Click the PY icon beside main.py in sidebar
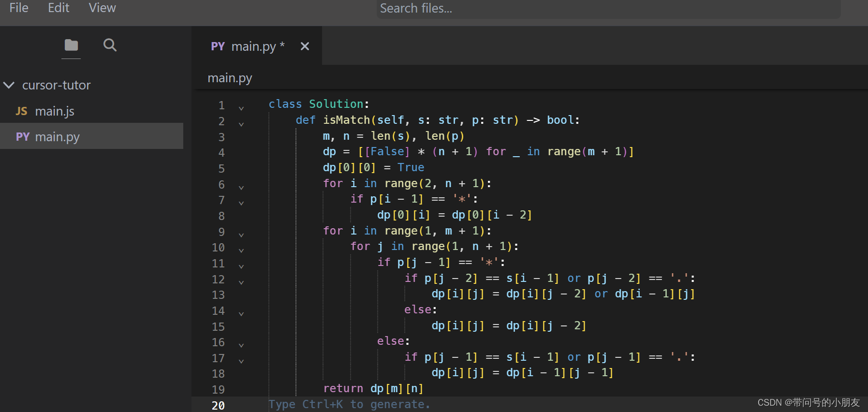Image resolution: width=868 pixels, height=412 pixels. 23,137
